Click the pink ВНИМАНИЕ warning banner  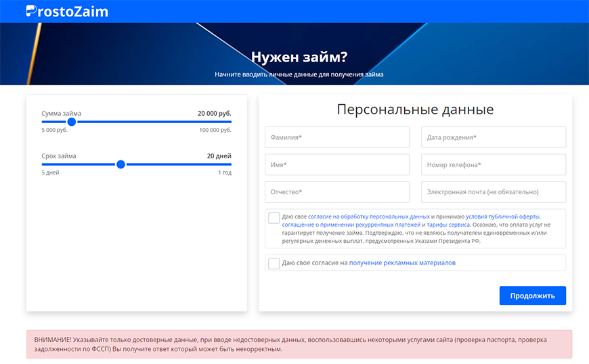[x=299, y=344]
